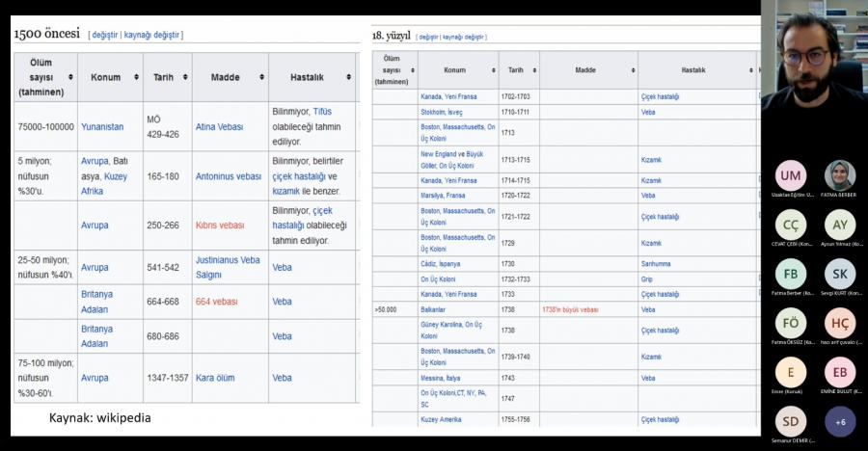Select the EB avatar for Emine Bulut
This screenshot has height=451, width=868.
point(840,372)
